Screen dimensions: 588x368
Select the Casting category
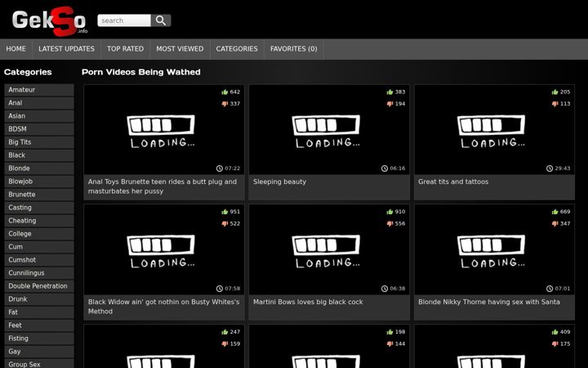pyautogui.click(x=39, y=208)
